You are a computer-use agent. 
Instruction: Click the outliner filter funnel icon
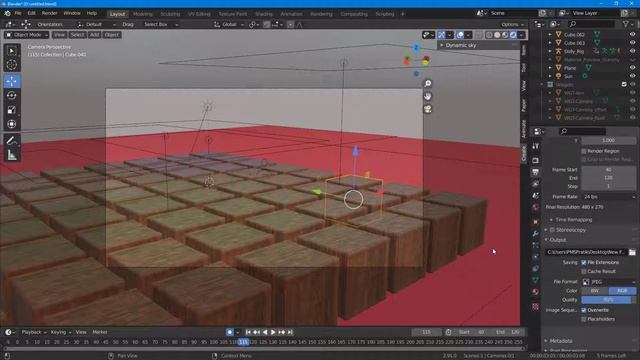[626, 24]
